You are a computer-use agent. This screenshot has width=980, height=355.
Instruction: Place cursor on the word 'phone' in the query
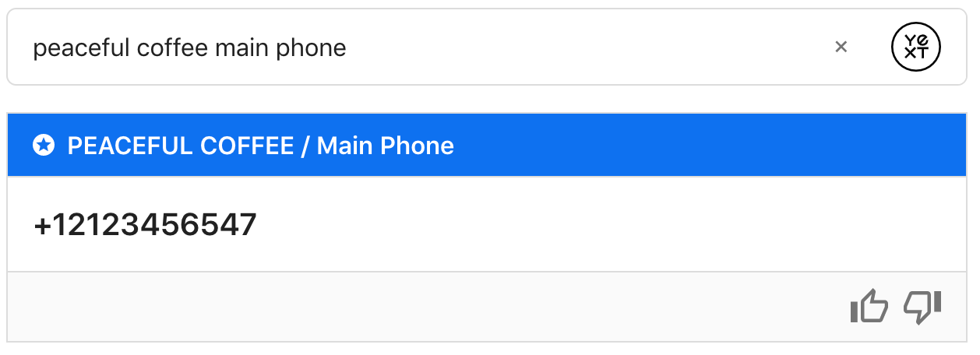315,47
